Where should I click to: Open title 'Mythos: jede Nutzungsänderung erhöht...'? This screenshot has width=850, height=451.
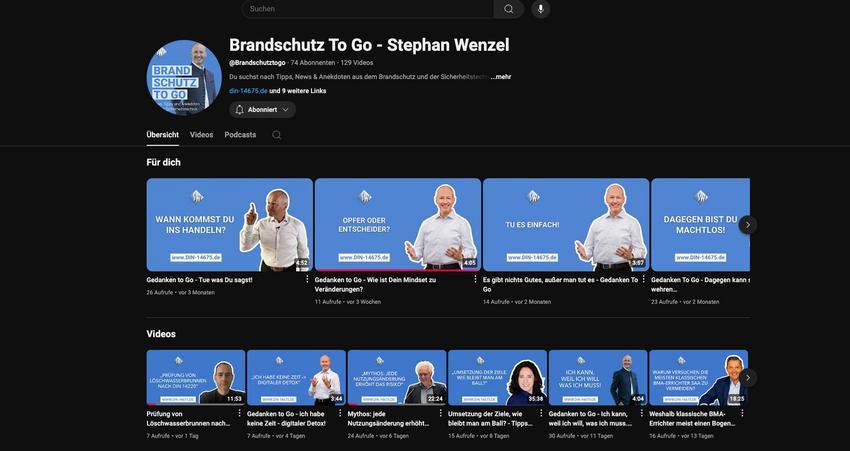click(388, 418)
